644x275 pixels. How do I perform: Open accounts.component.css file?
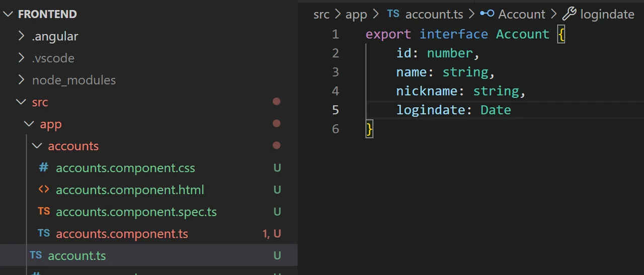[125, 168]
